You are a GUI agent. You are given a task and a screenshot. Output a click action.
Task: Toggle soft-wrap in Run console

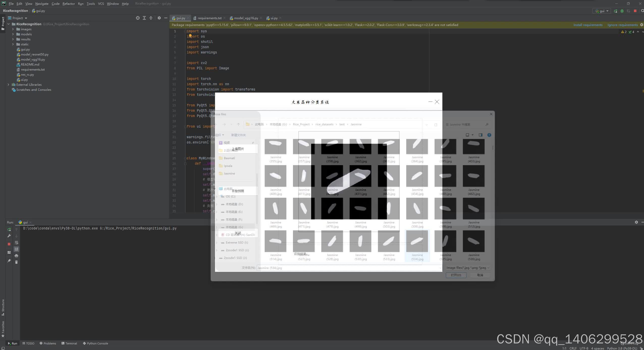(x=16, y=243)
